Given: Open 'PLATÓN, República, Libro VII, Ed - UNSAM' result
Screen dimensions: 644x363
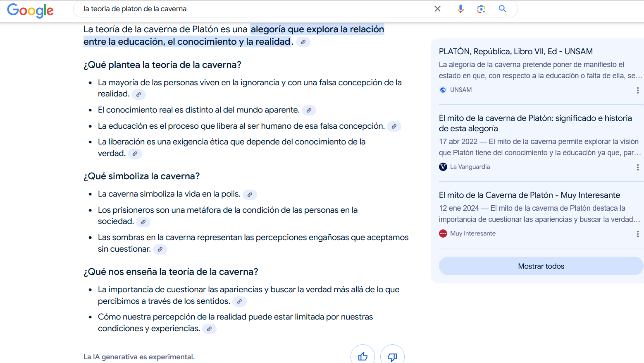Looking at the screenshot, I should click(x=515, y=51).
